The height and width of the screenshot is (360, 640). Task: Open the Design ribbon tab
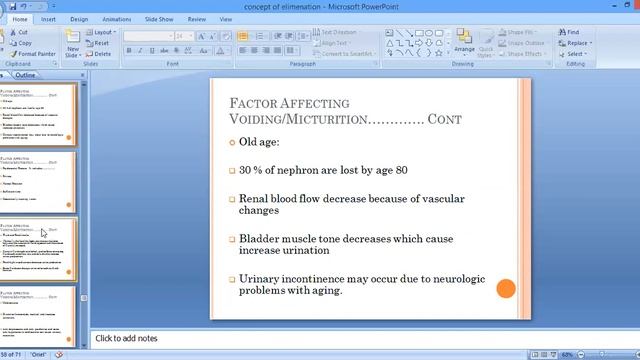pyautogui.click(x=79, y=19)
